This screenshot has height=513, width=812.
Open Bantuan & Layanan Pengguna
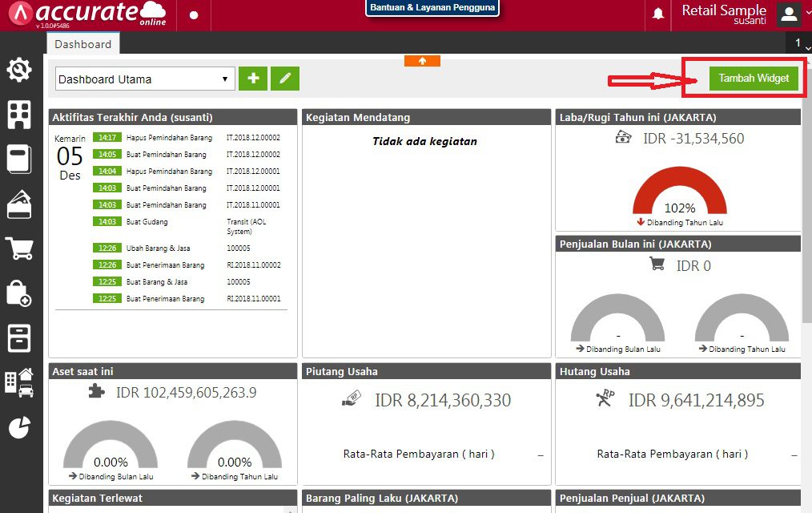(432, 8)
